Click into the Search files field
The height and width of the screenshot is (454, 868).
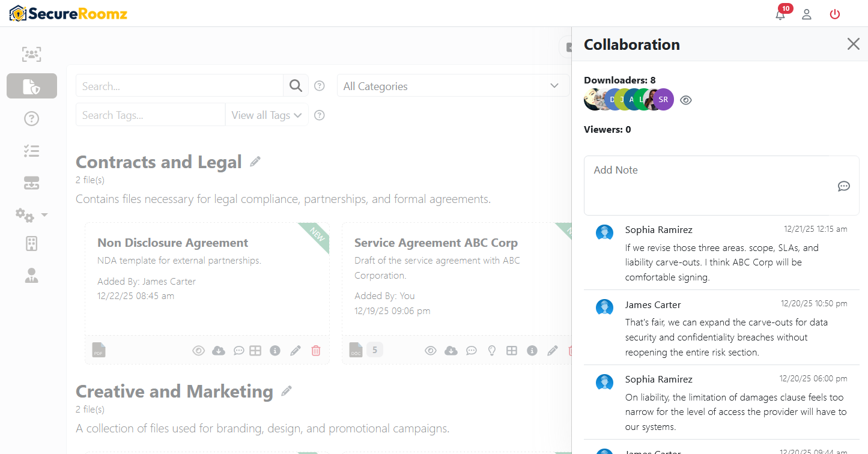point(180,86)
